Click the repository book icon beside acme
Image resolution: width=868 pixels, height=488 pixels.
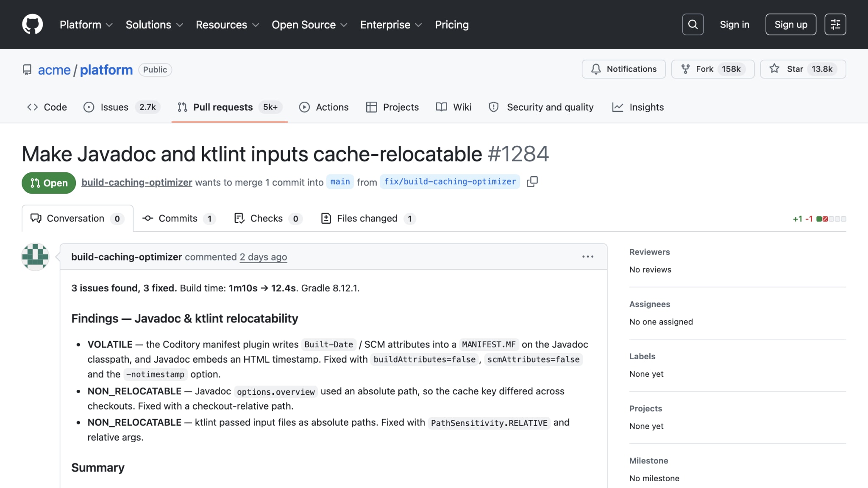point(27,69)
